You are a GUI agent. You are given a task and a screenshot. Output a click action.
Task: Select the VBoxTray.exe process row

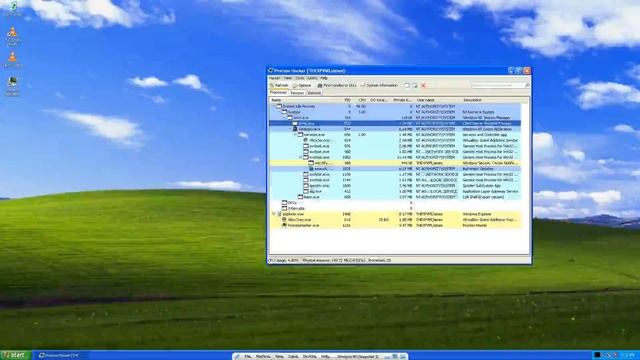tap(395, 220)
